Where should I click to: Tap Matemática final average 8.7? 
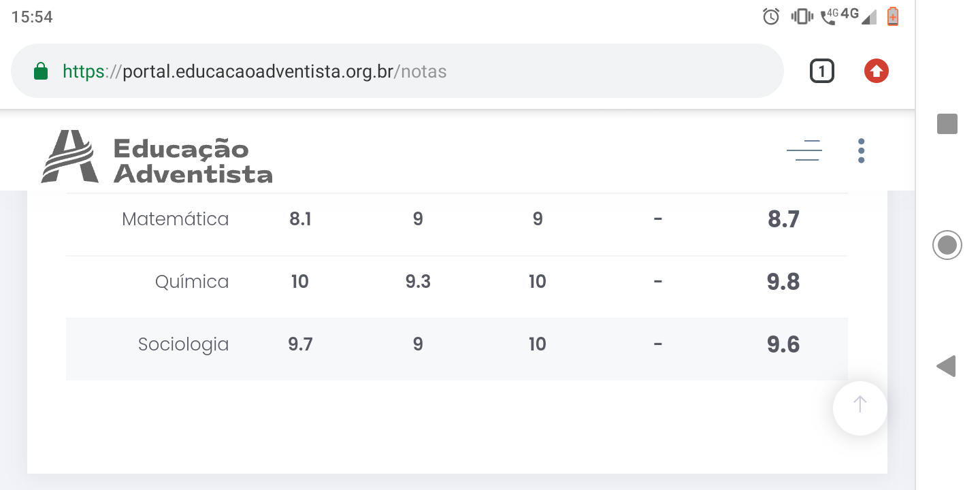(783, 219)
